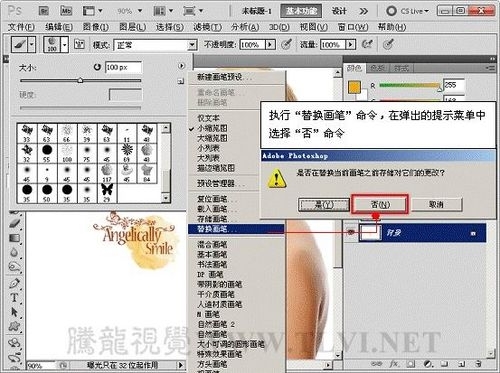Image resolution: width=500 pixels, height=373 pixels.
Task: Open the 图层(L) menu
Action: (132, 27)
